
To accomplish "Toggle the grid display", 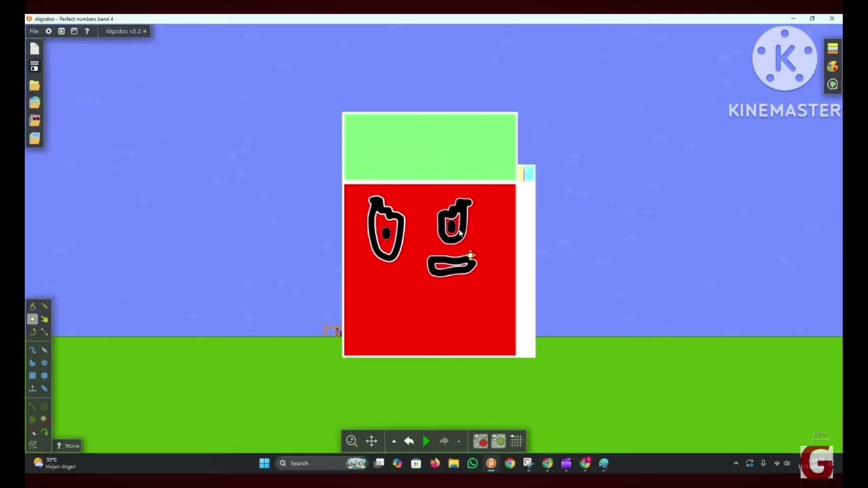I will coord(517,441).
